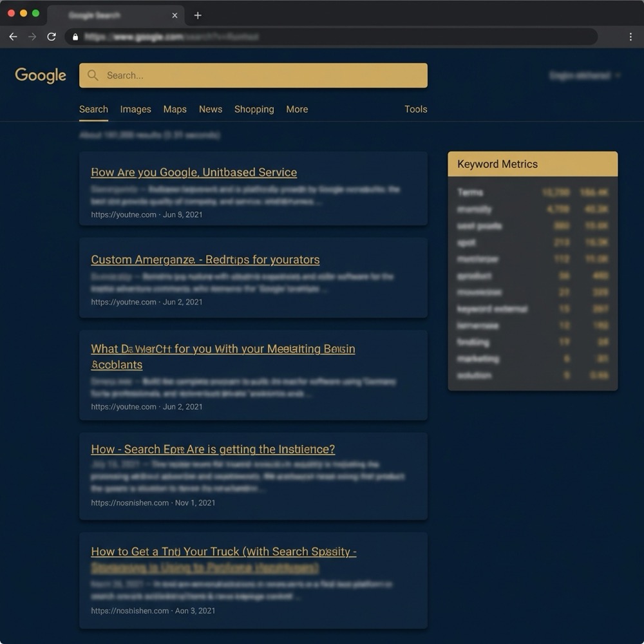
Task: Click the nosnishen.com URL dated Nov 1, 2021
Action: pyautogui.click(x=130, y=503)
